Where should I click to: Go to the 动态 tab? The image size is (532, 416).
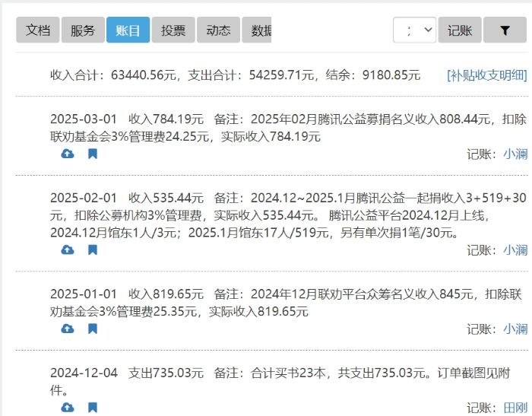[x=218, y=30]
